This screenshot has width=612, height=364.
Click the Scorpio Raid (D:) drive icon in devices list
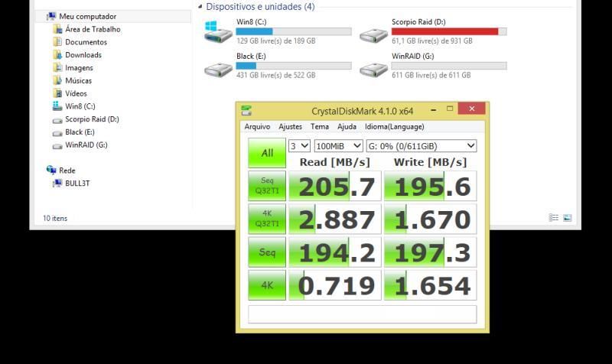tap(373, 36)
